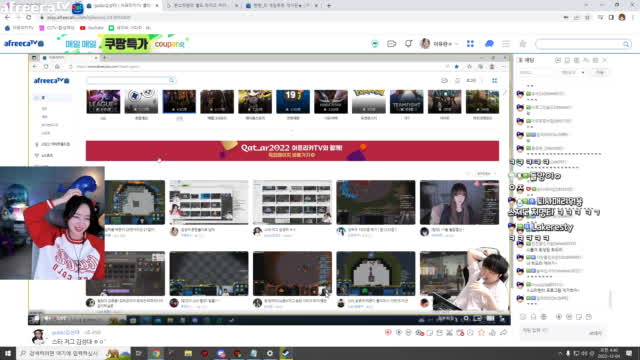The image size is (640, 360).
Task: Expand hidden system tray icons chevron
Action: [560, 353]
